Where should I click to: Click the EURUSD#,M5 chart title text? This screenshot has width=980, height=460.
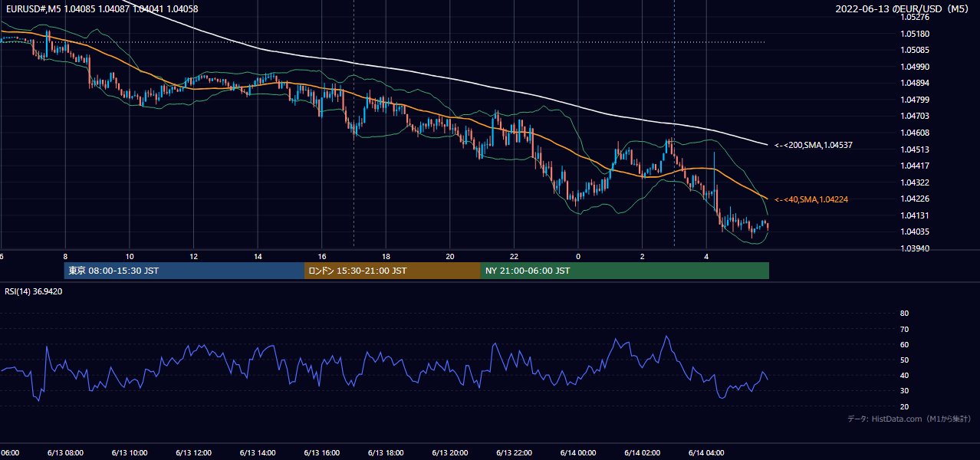(x=100, y=9)
